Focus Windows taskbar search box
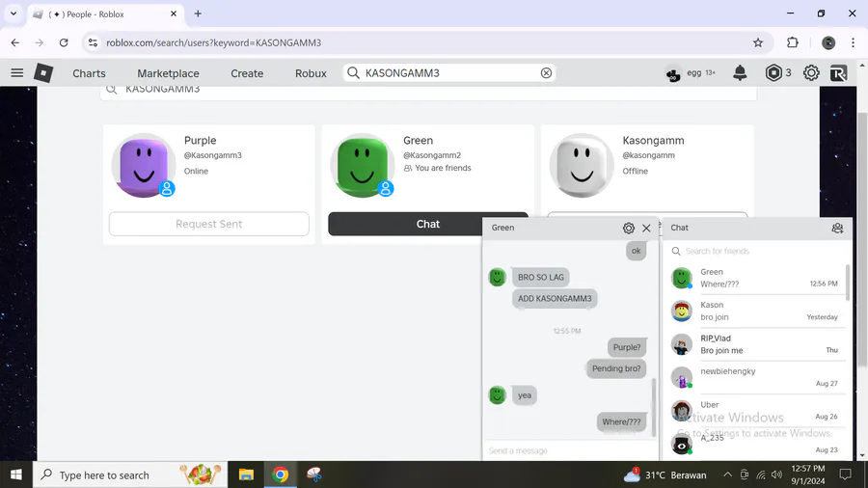 130,474
